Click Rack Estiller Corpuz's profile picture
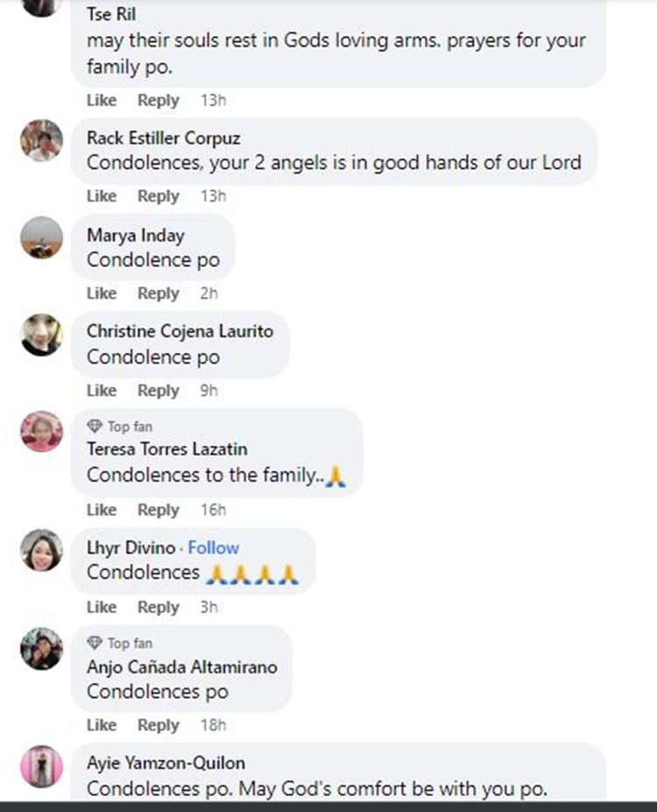 tap(42, 140)
